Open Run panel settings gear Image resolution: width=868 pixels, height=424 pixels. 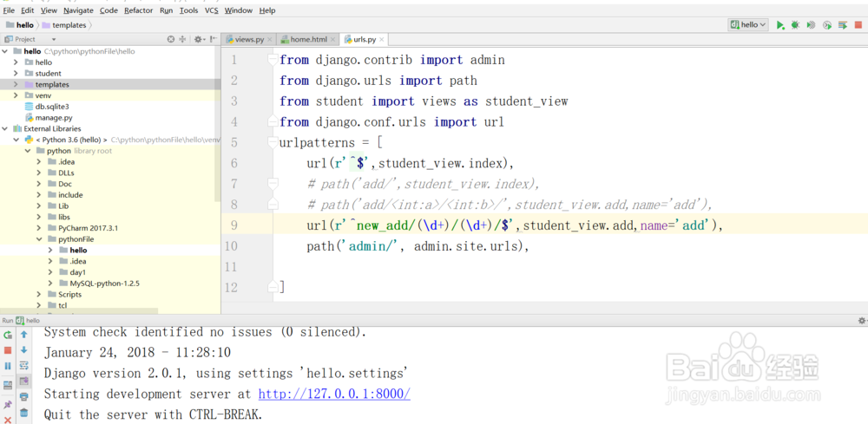(862, 321)
